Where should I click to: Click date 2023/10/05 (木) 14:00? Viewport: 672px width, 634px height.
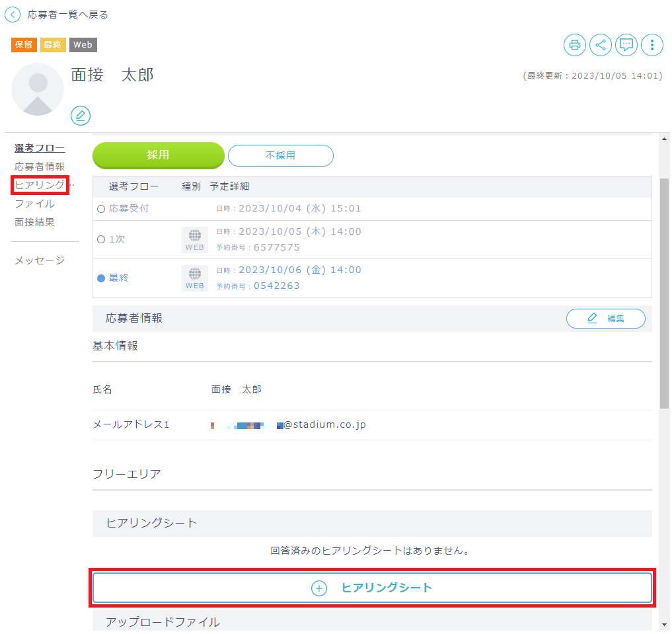point(299,231)
